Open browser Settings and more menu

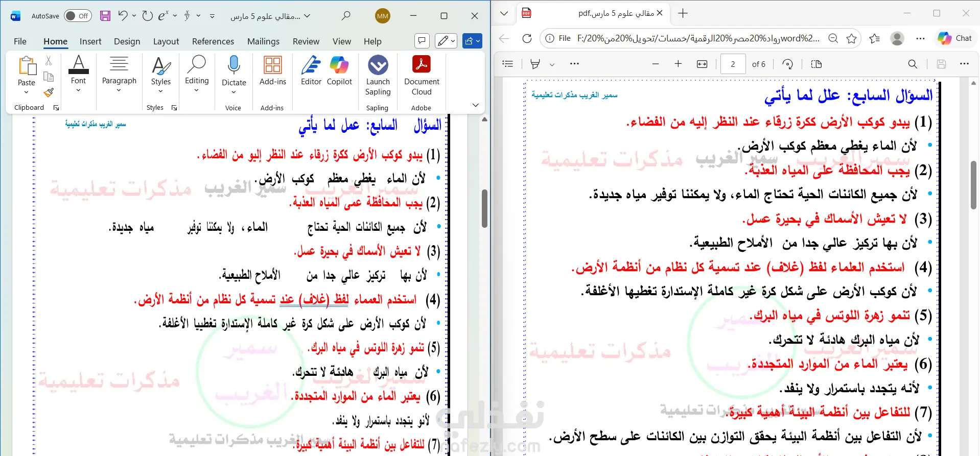click(920, 38)
